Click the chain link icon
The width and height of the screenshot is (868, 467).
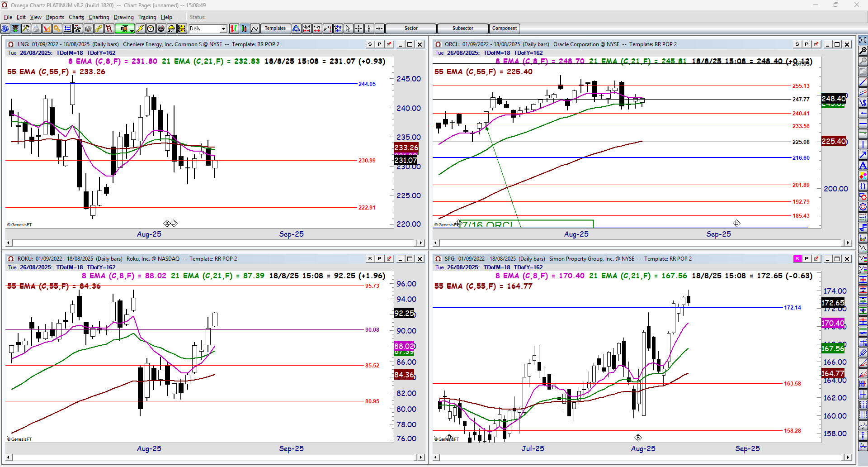[x=99, y=29]
